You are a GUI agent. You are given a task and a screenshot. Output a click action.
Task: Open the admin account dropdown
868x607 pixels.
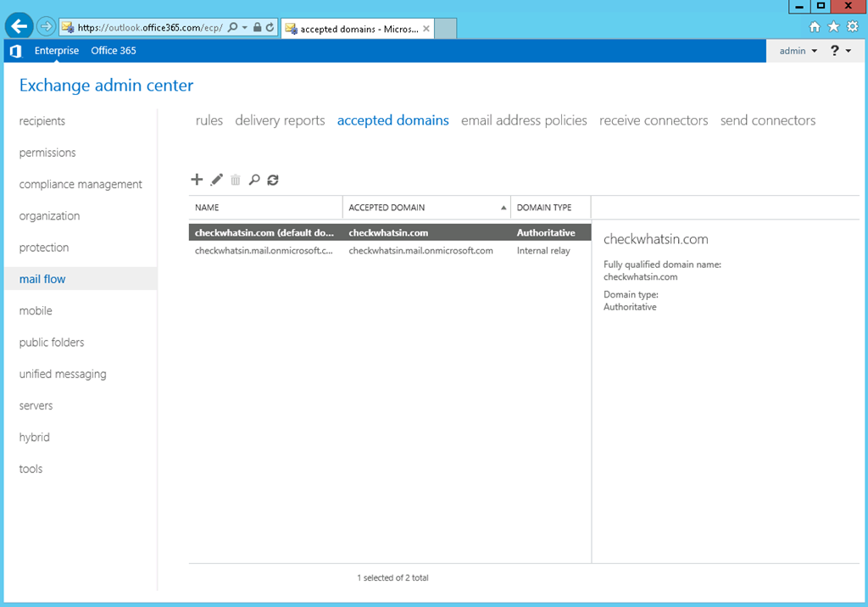[798, 51]
